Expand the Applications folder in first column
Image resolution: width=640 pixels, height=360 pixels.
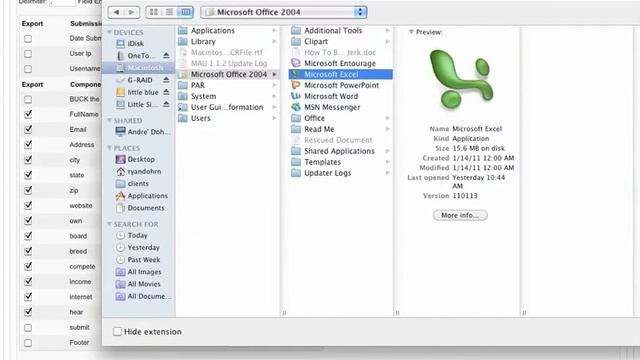click(x=274, y=31)
